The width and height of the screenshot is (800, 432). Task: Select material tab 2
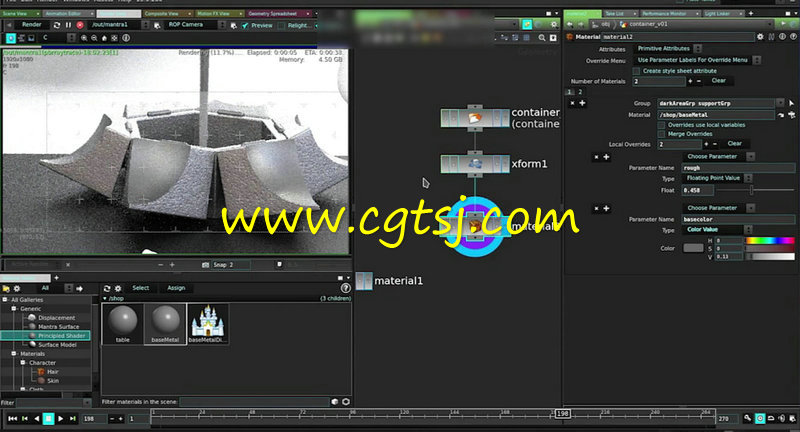(580, 92)
